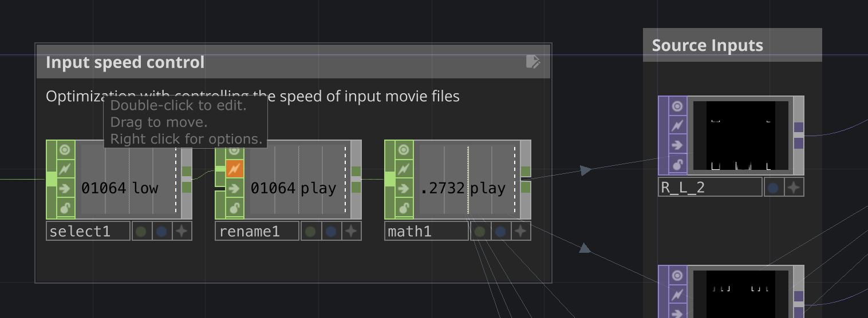Toggle the blue dot flag on R_L_2
The height and width of the screenshot is (318, 868).
click(773, 187)
